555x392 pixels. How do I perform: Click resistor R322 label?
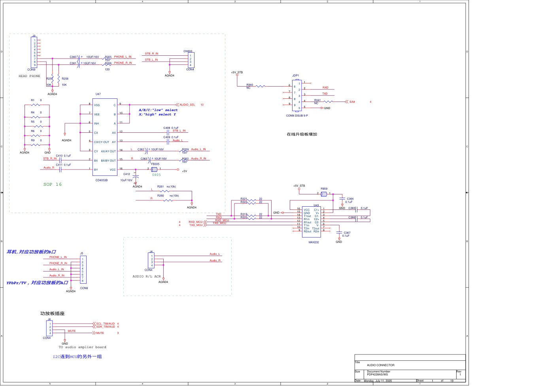pos(244,202)
